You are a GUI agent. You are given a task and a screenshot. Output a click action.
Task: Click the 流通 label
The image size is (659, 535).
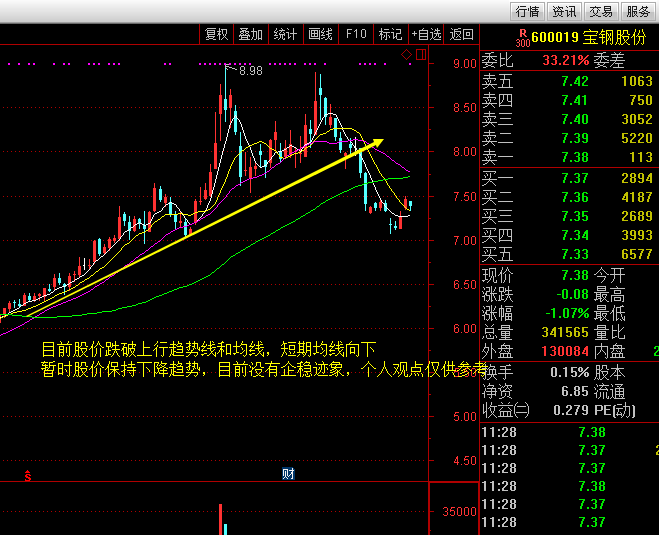click(x=609, y=391)
